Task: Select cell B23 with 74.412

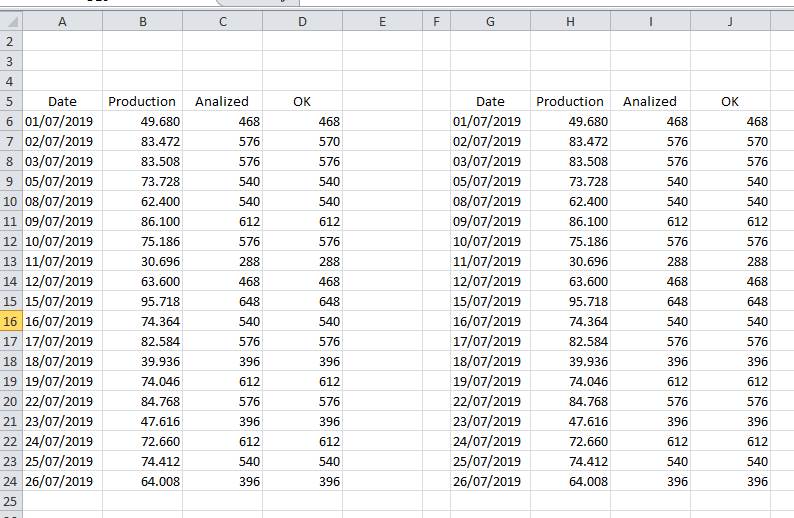Action: tap(142, 461)
